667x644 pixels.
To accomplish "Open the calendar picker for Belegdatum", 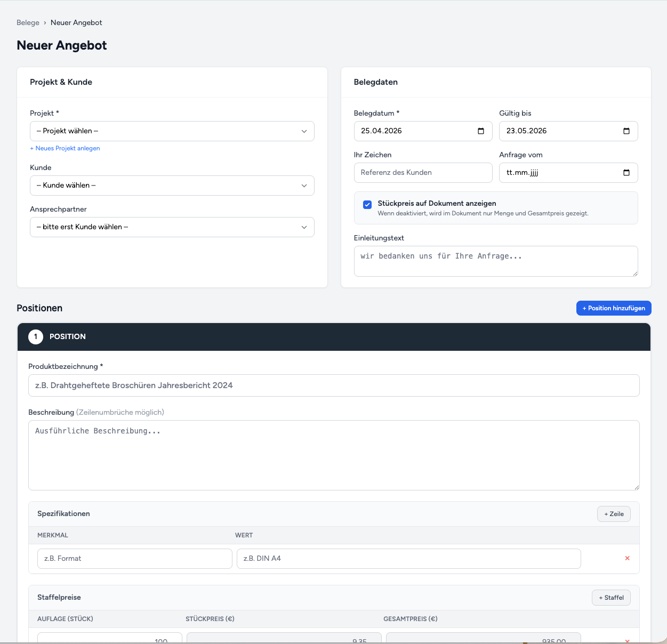I will 480,131.
